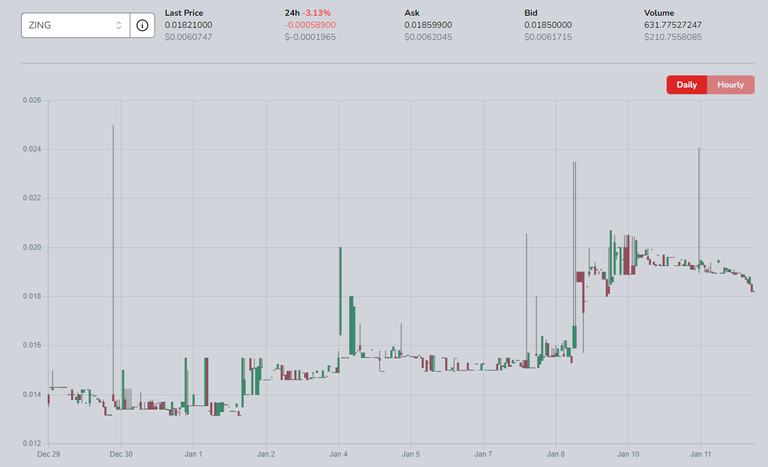
Task: Click the Jan 2 x-axis label
Action: [x=266, y=454]
